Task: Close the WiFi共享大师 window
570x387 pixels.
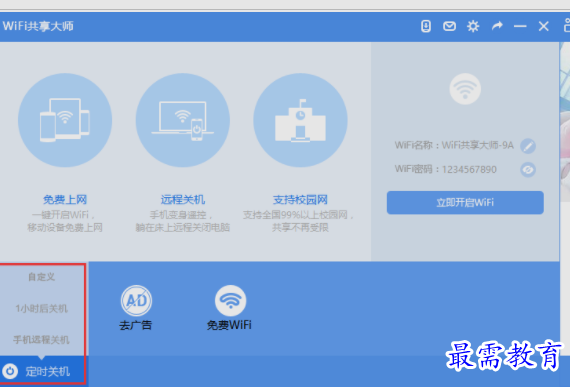Action: point(543,26)
